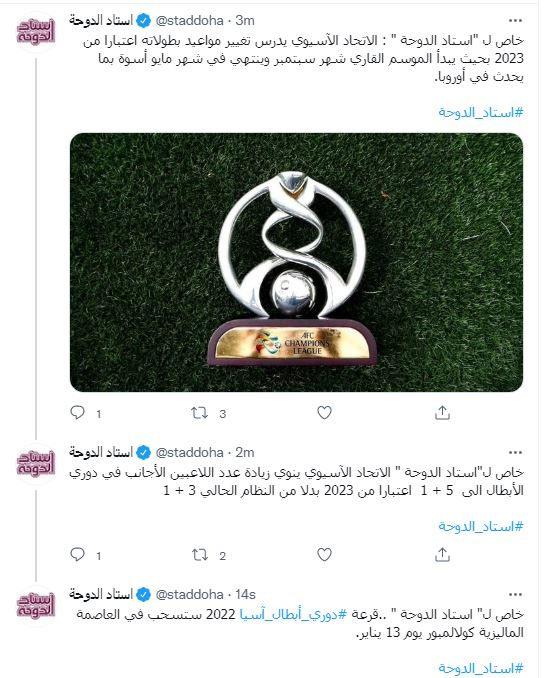This screenshot has width=547, height=678.
Task: Open more options menu on the 2m tweet
Action: pyautogui.click(x=515, y=453)
